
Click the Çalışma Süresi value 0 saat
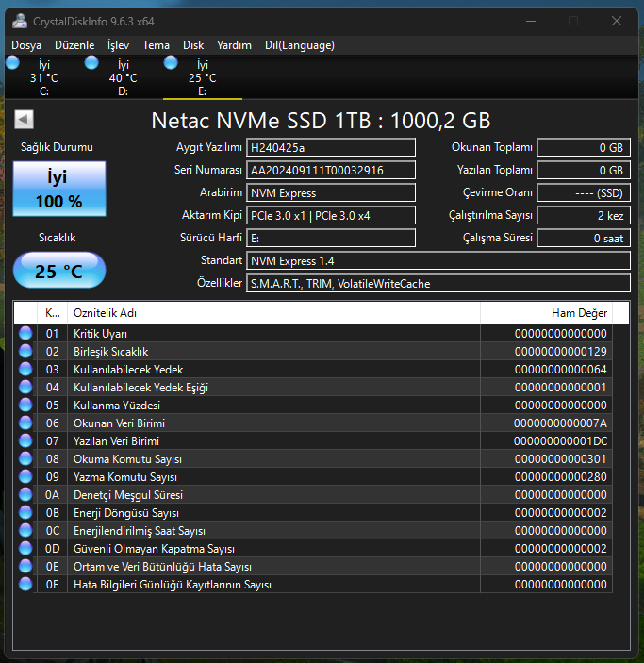click(x=584, y=238)
